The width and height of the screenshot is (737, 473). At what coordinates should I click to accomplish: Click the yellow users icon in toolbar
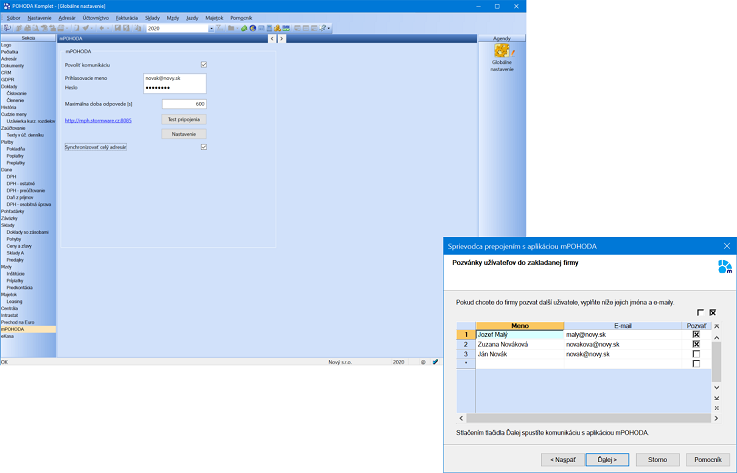pos(277,28)
